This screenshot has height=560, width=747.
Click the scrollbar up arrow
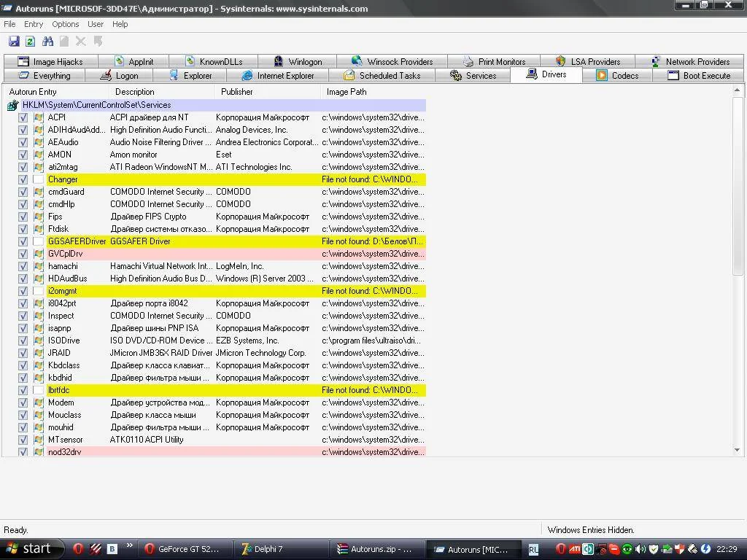pos(738,90)
